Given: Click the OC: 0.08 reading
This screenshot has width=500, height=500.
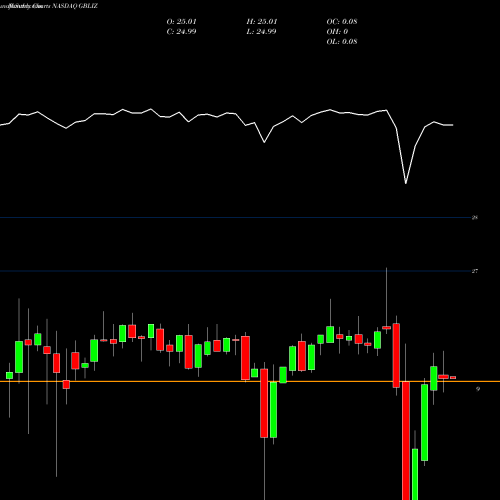Looking at the screenshot, I should tap(342, 22).
